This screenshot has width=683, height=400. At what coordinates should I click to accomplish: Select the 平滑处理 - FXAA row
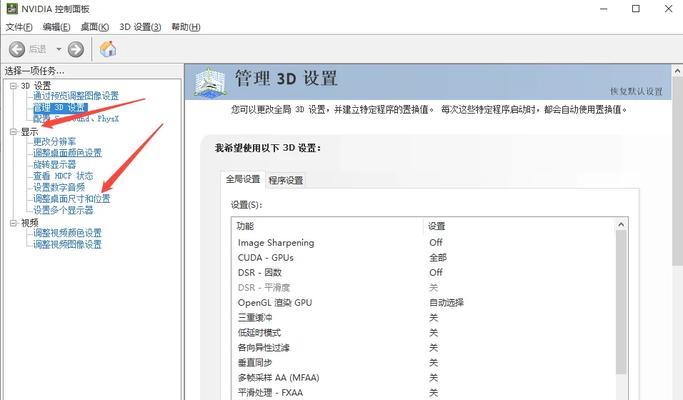(x=423, y=393)
